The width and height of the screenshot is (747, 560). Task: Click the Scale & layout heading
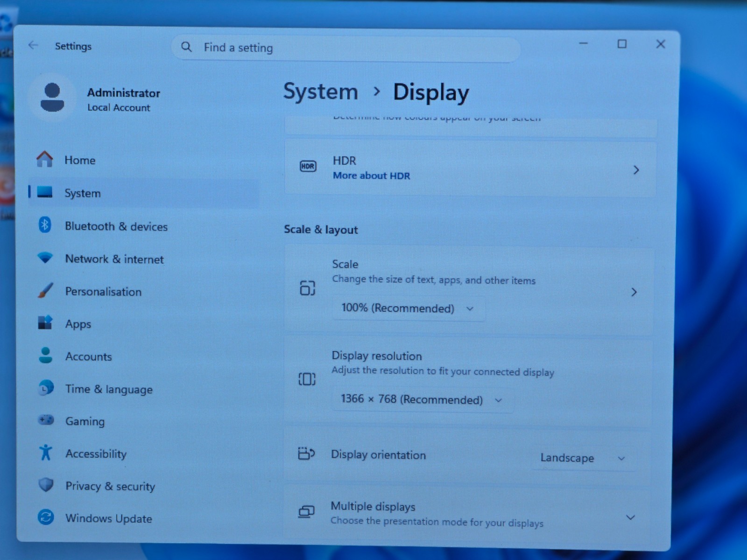pos(321,230)
